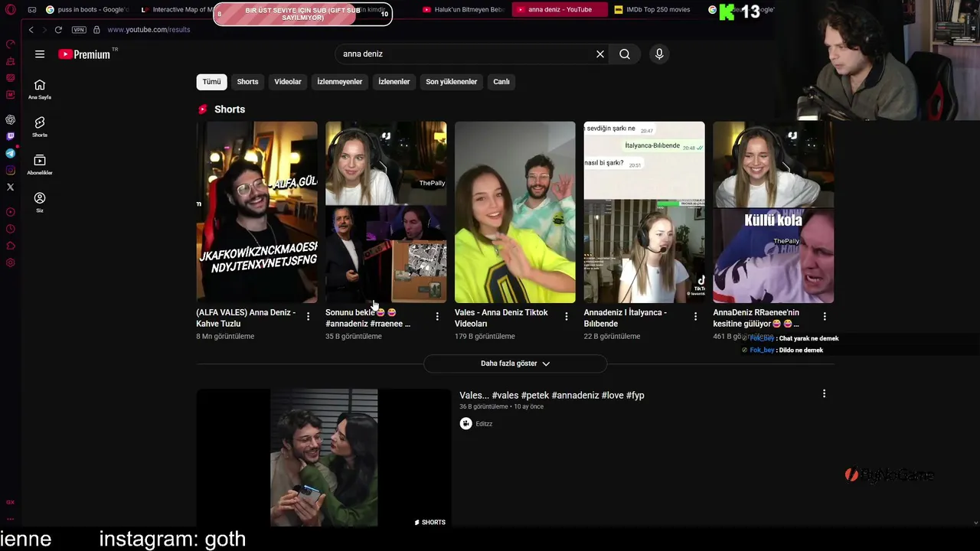This screenshot has height=551, width=980.
Task: Open Telegram messenger in Opera sidebar
Action: (x=10, y=153)
